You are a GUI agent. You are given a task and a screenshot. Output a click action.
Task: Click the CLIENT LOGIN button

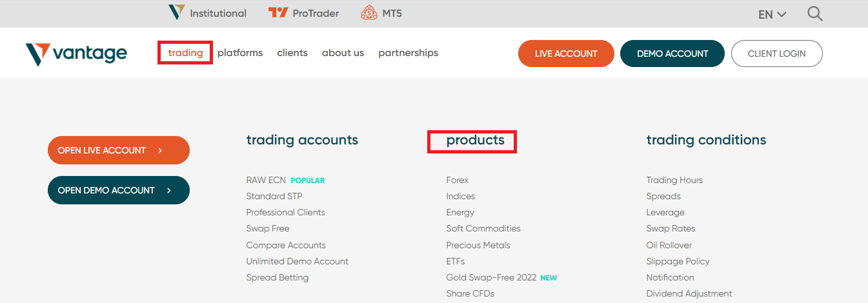click(x=776, y=54)
